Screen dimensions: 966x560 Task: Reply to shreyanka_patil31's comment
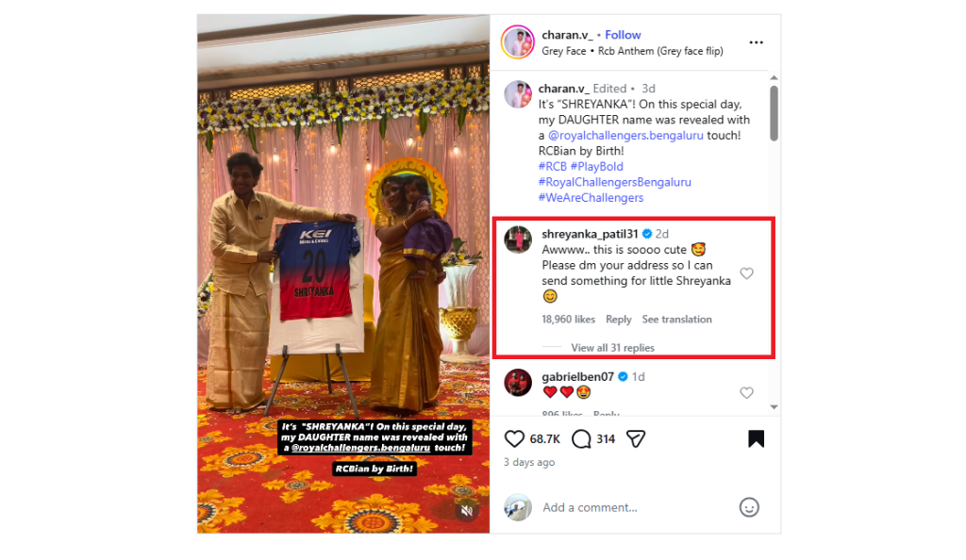pos(618,320)
